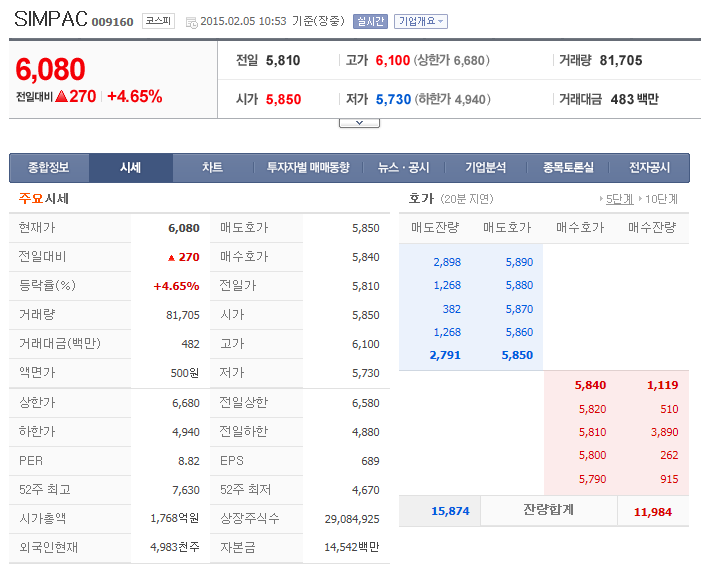Image resolution: width=701 pixels, height=569 pixels.
Task: Click the sell quantity 2,898
Action: click(x=447, y=262)
